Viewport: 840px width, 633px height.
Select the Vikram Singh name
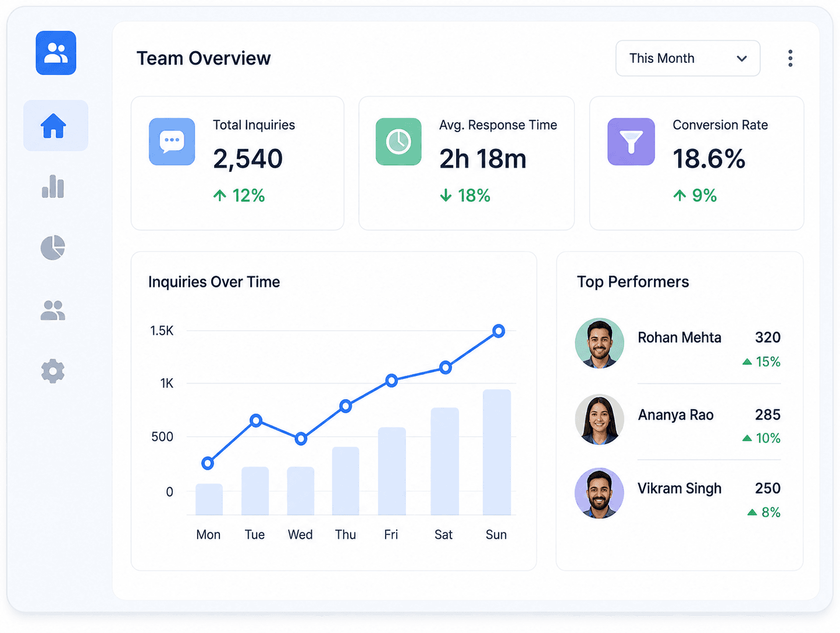click(679, 489)
